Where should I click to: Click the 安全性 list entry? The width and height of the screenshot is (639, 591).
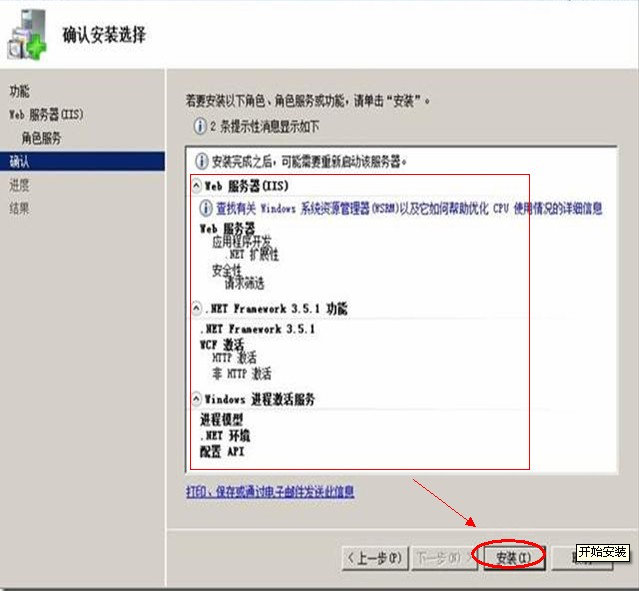[227, 270]
